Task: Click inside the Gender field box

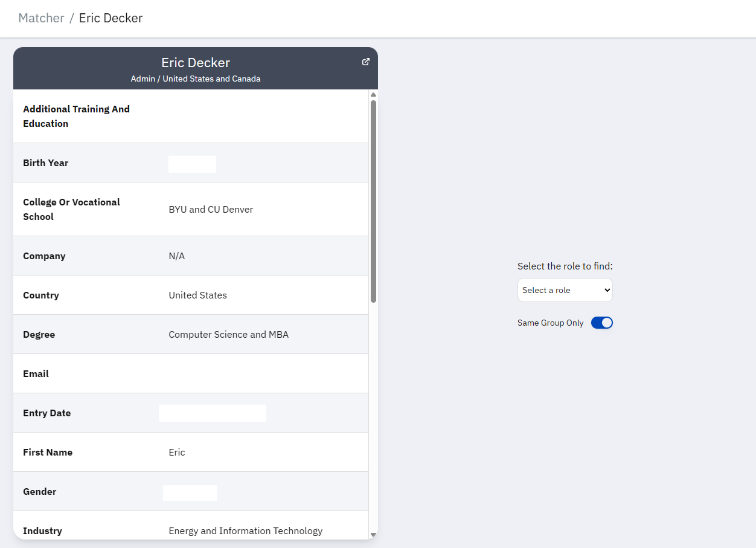Action: 190,492
